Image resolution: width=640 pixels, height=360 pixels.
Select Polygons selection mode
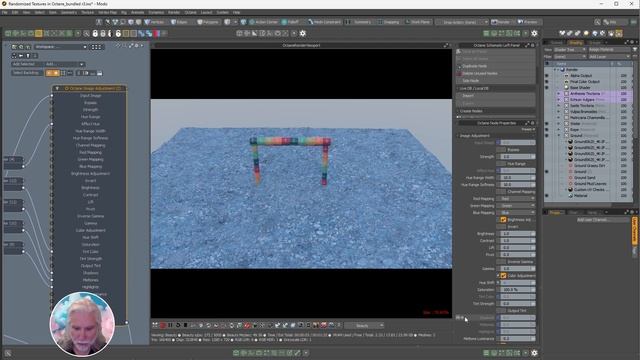coord(208,22)
